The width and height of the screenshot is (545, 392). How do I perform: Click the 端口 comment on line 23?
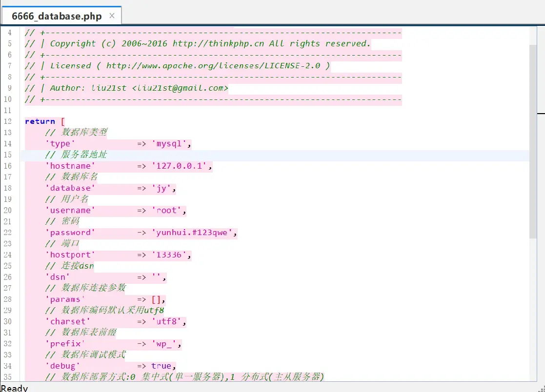(62, 243)
